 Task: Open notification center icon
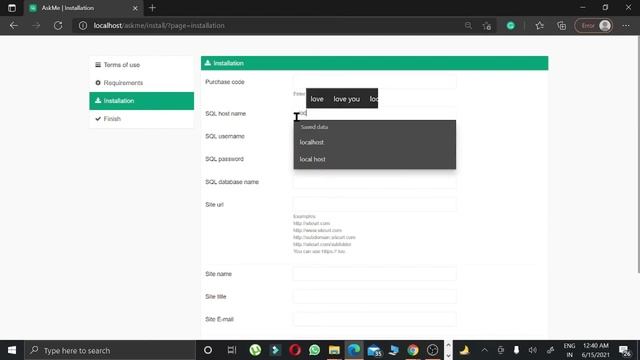coord(624,350)
